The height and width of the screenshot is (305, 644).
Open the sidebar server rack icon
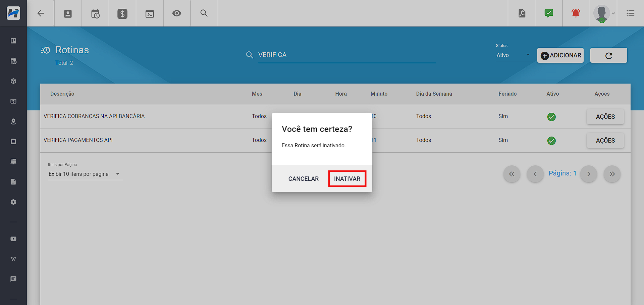(x=13, y=162)
